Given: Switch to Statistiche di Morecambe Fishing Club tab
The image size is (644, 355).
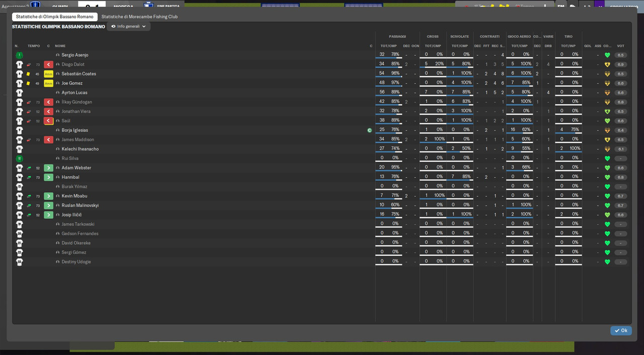Looking at the screenshot, I should tap(139, 17).
